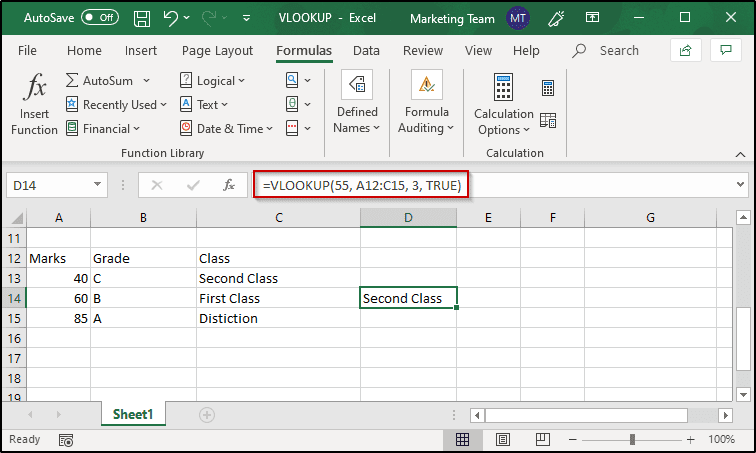
Task: Click the Name Box showing D14
Action: click(x=56, y=186)
